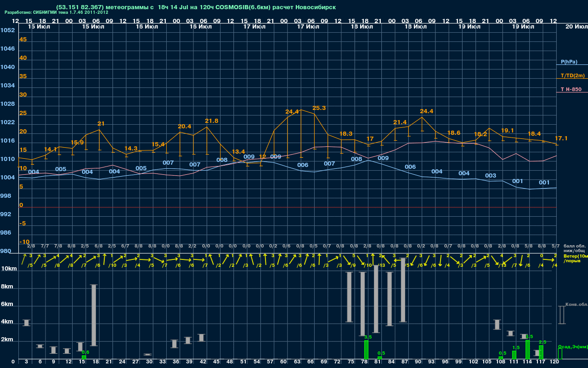Click the meteogram title mentioning COSMOSIB and Новосибирск
Image resolution: width=588 pixels, height=368 pixels.
click(196, 7)
